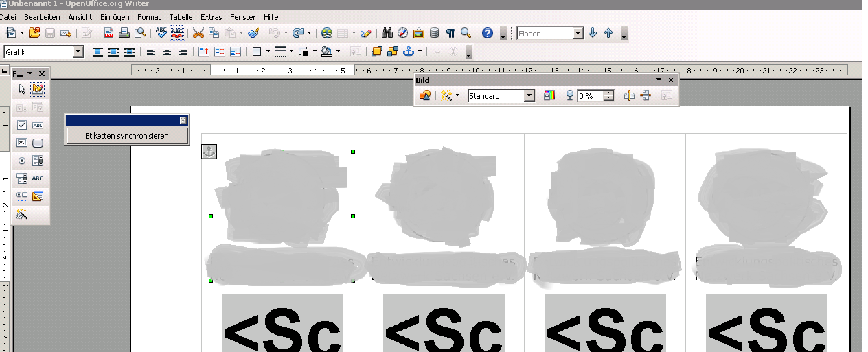This screenshot has height=352, width=868.
Task: Open the Gallery icon in toolbar
Action: click(418, 33)
